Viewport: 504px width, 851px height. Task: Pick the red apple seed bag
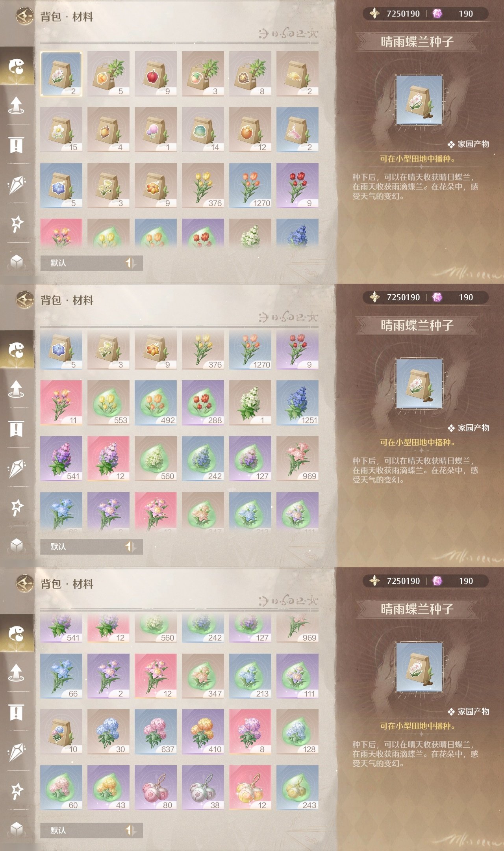(x=156, y=74)
